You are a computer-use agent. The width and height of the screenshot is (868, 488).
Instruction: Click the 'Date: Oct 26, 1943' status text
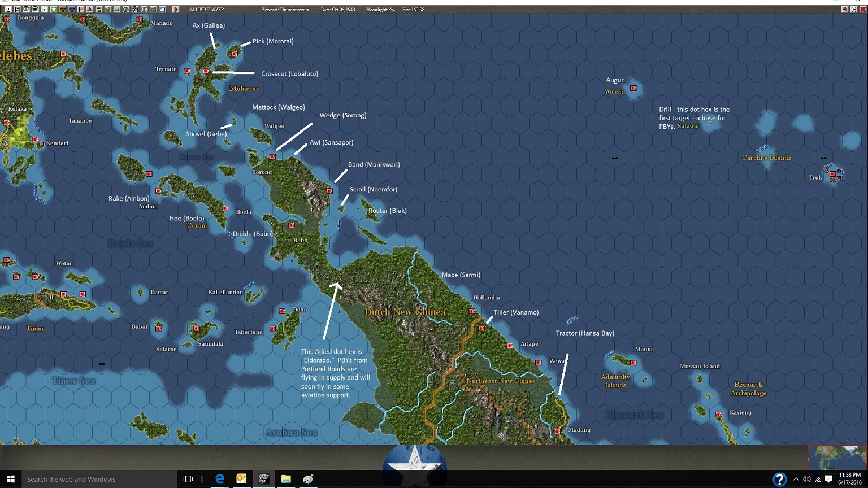338,10
